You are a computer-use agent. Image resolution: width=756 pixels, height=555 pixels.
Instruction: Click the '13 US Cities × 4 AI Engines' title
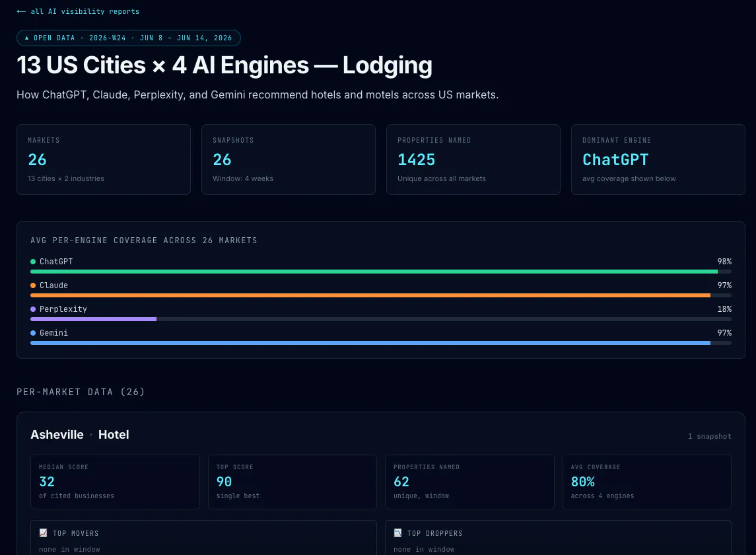tap(224, 65)
